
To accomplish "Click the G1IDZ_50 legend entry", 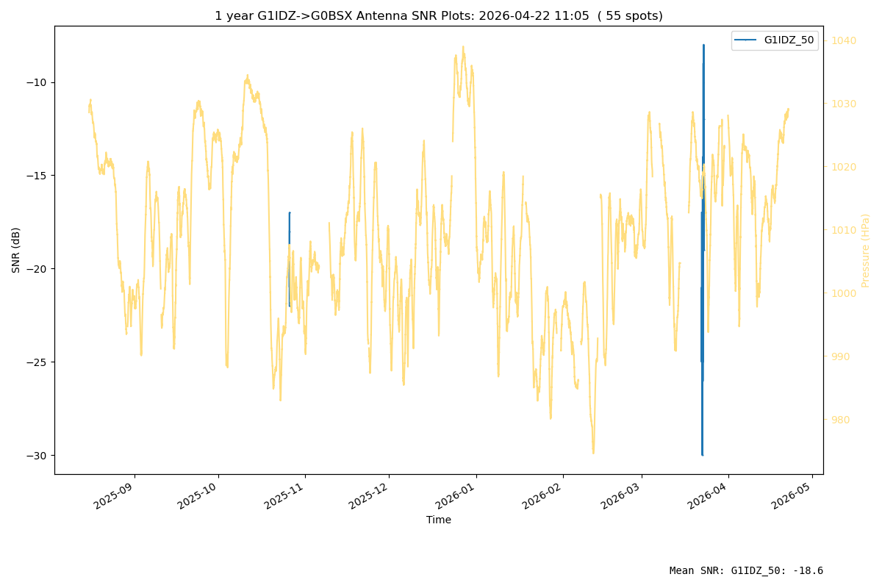I will (x=775, y=40).
